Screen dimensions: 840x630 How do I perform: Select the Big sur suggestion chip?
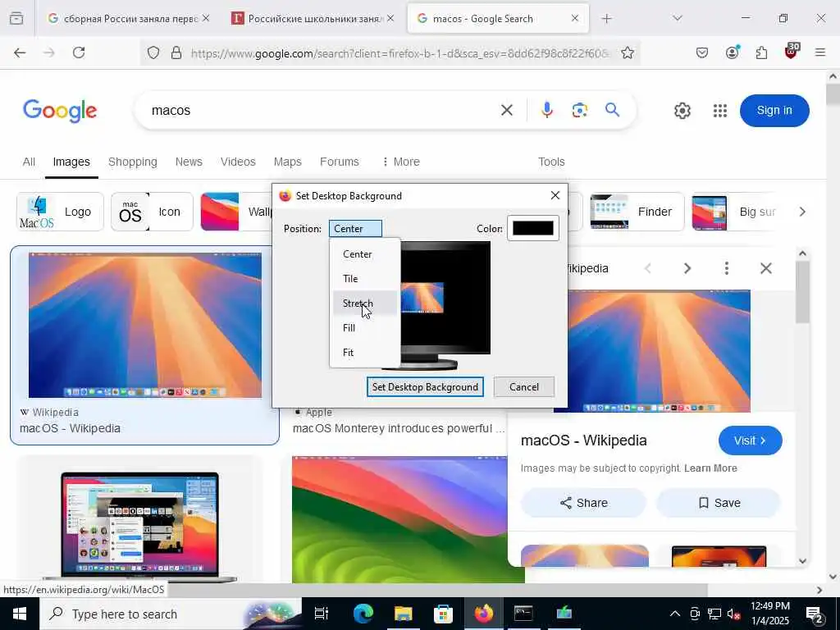tap(734, 212)
